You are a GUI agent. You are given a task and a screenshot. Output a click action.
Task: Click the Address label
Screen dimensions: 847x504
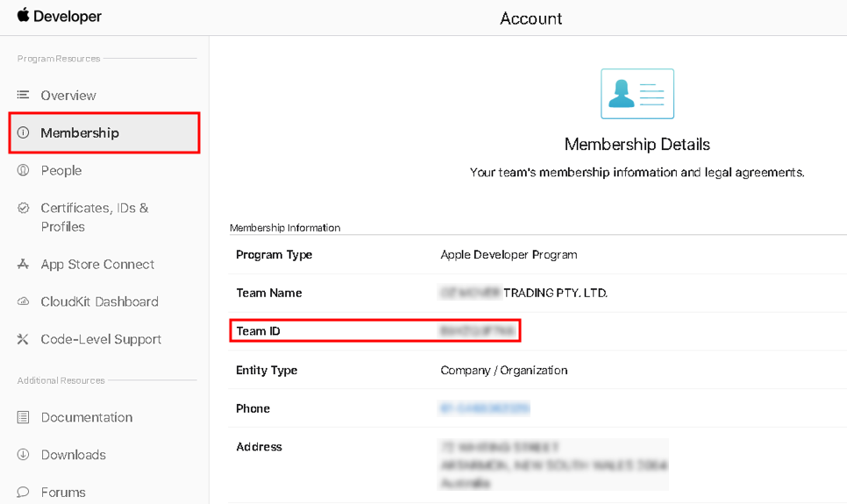[x=260, y=447]
